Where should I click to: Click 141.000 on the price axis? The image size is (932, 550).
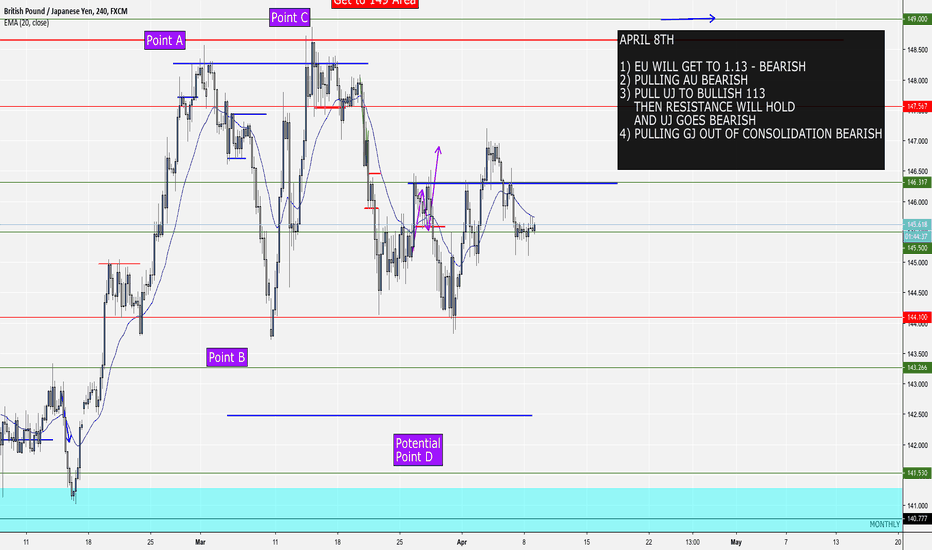click(x=917, y=505)
